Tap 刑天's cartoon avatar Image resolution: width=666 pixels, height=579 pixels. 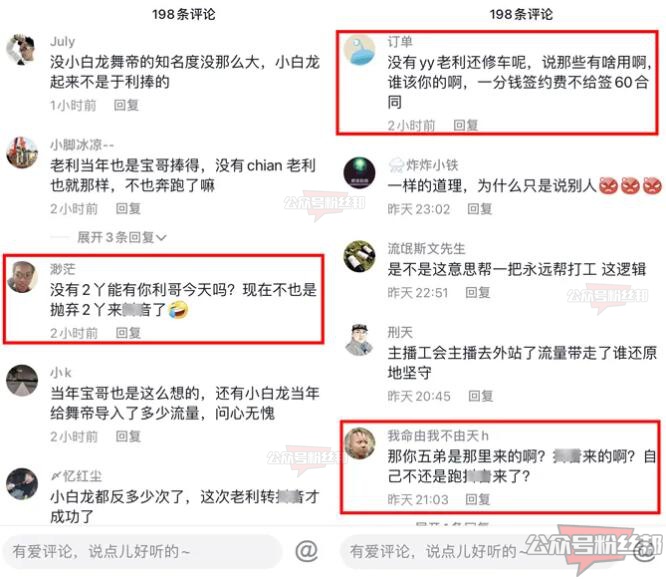[x=359, y=340]
